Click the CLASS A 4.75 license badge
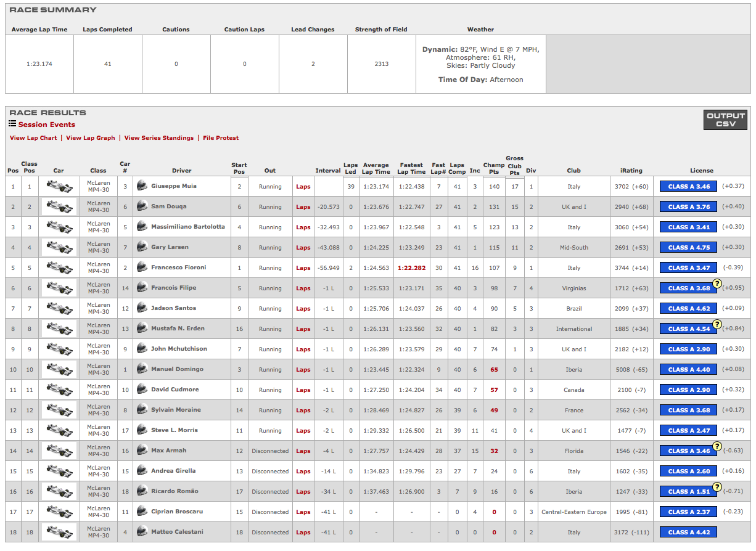This screenshot has height=551, width=756. 688,247
